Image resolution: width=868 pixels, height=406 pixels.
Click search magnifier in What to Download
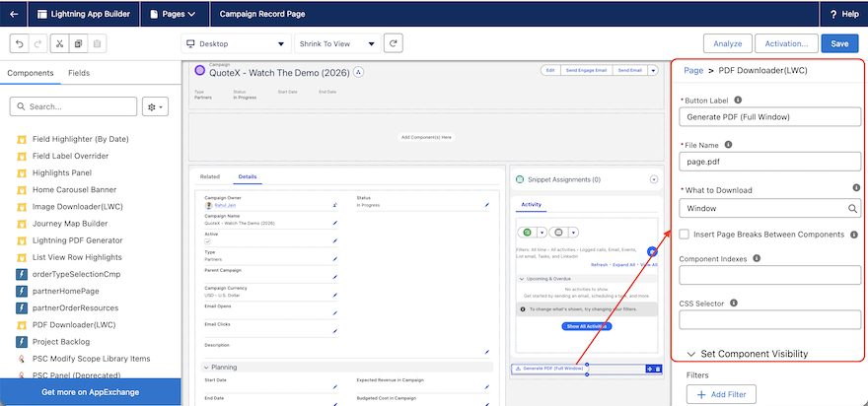point(853,209)
